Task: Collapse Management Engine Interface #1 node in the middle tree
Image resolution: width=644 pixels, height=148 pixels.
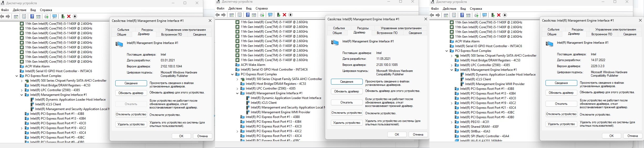Action: click(237, 93)
